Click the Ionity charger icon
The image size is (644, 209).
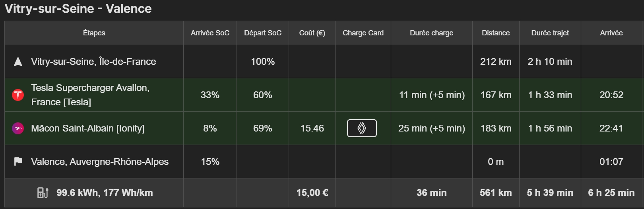18,128
